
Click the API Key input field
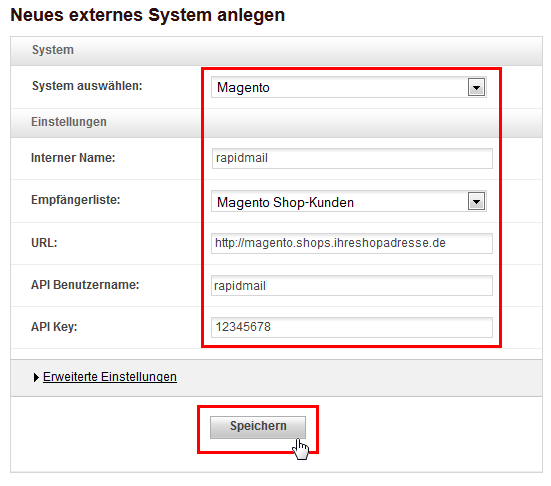[352, 327]
